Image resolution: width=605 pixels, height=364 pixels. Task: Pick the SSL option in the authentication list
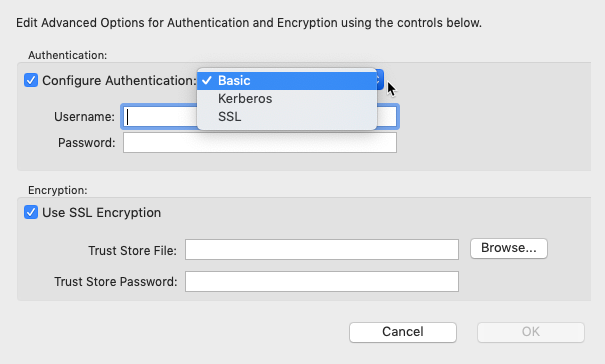287,117
